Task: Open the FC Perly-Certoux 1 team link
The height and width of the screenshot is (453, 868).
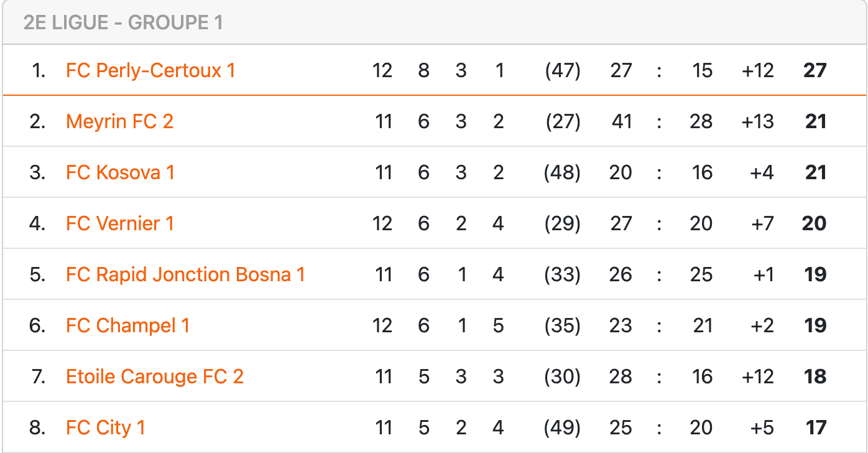Action: [x=150, y=70]
